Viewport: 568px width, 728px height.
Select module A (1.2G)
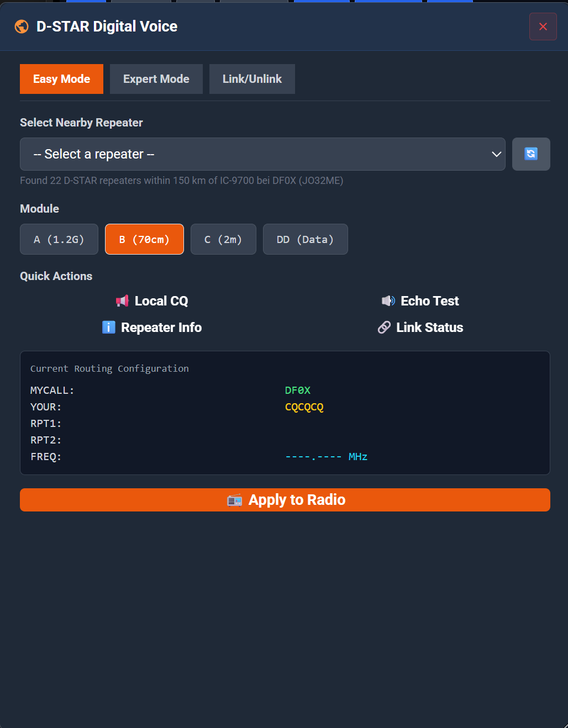point(59,239)
